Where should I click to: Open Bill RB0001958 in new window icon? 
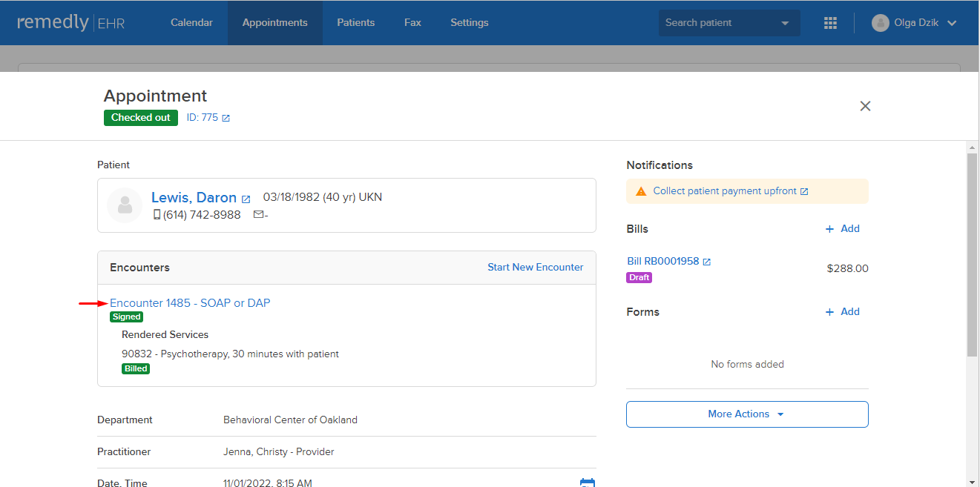(x=707, y=262)
